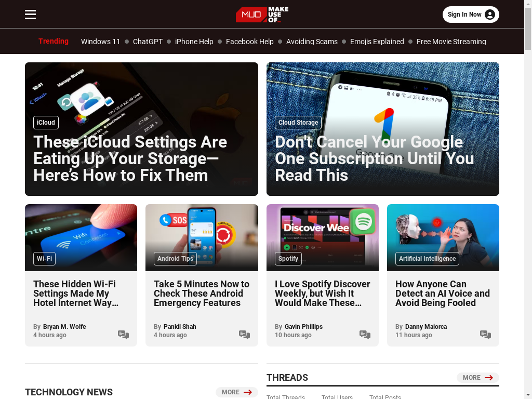Open comments on the AI Voice article

[x=485, y=335]
